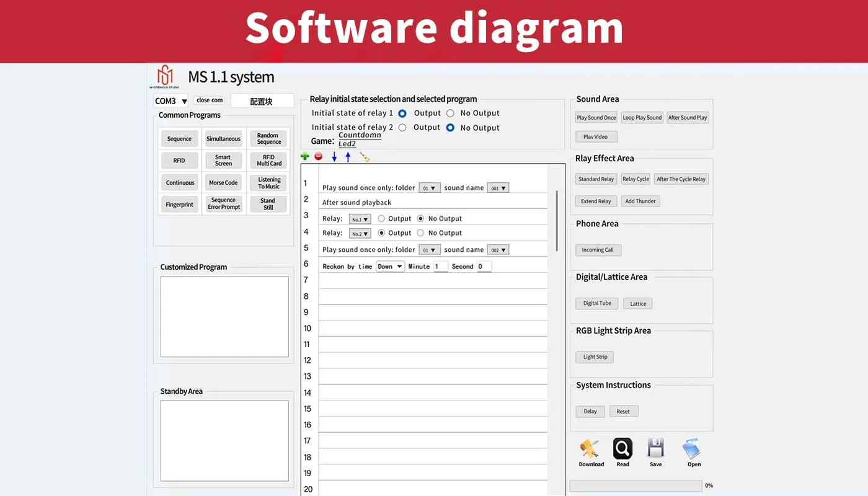Viewport: 868px width, 496px height.
Task: Click the red remove-row icon
Action: coord(318,156)
